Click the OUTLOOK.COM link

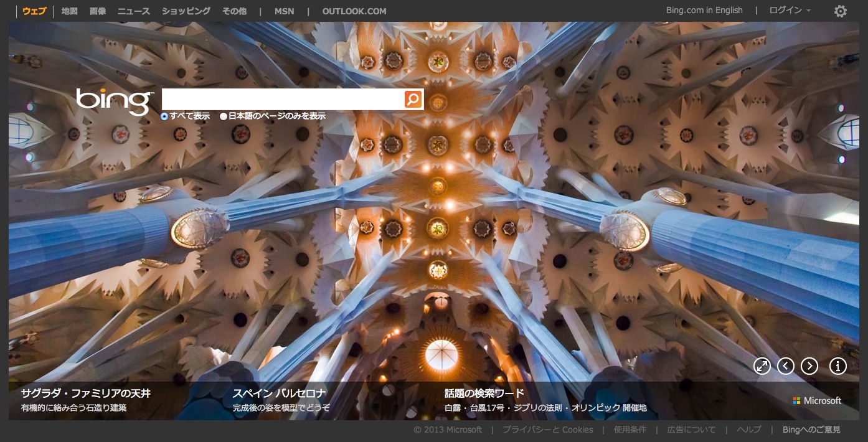(x=354, y=11)
